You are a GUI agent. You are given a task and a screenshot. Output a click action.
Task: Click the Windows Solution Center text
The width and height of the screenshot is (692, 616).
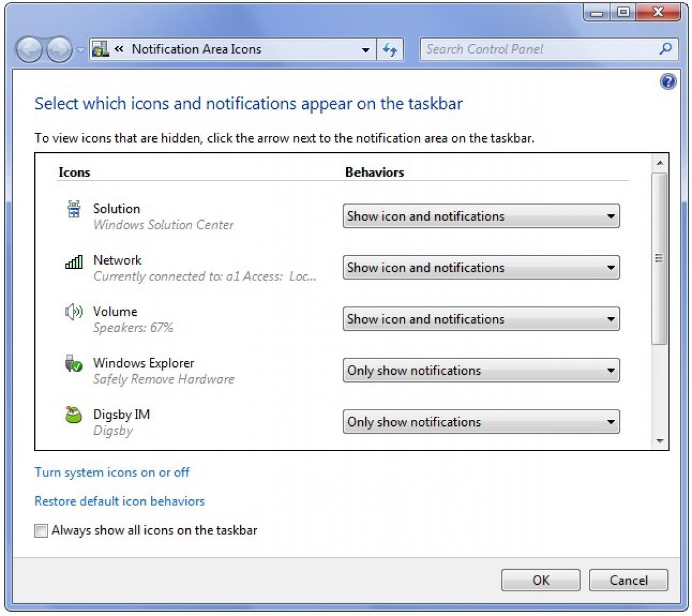(x=163, y=224)
